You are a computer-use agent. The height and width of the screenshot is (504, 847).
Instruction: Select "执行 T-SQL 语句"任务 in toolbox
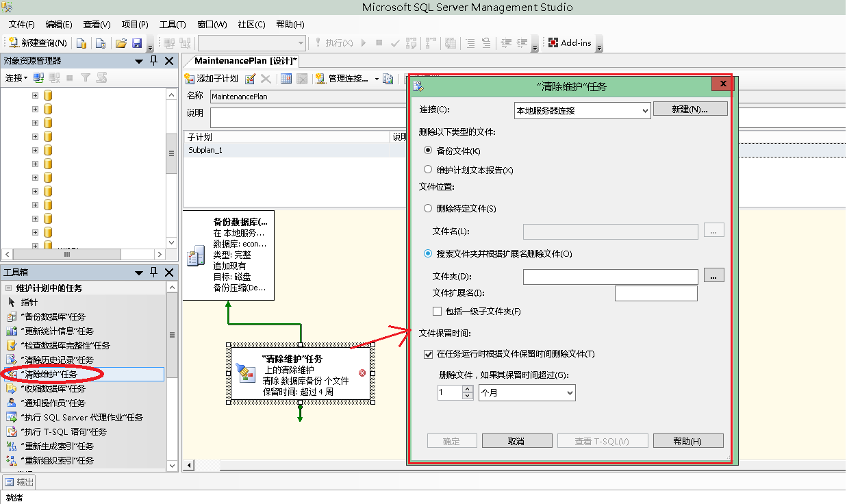(64, 431)
